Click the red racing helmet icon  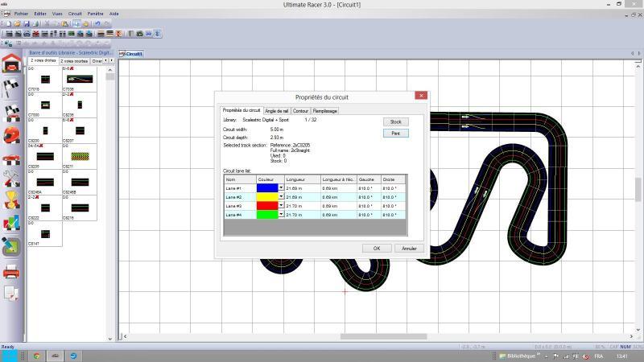pos(11,134)
